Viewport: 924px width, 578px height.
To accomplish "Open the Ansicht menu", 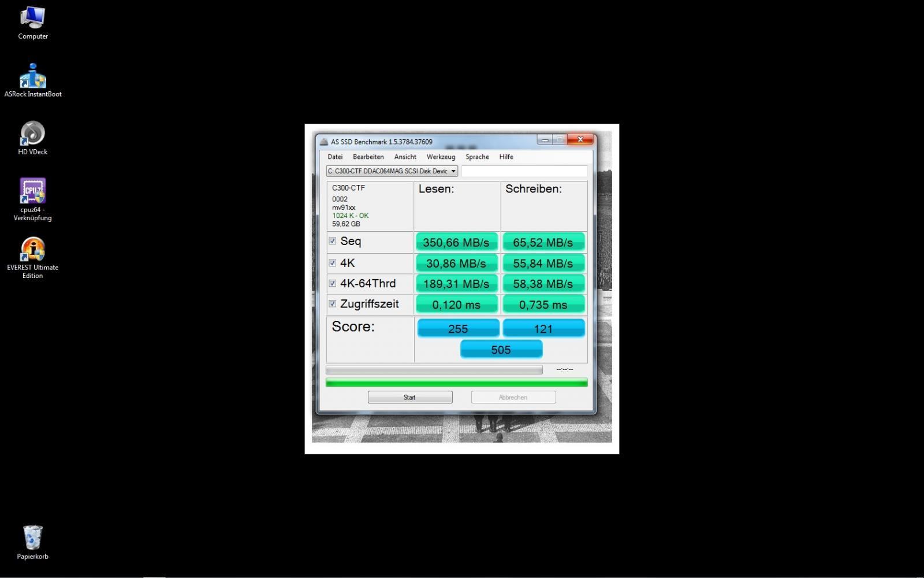I will tap(405, 157).
